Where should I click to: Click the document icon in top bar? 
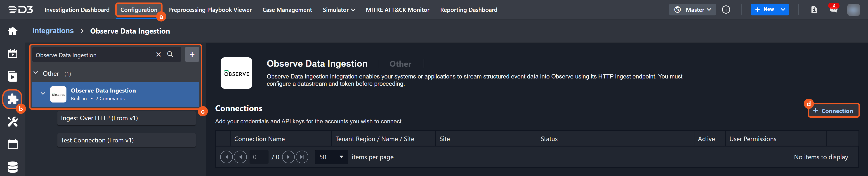pos(814,10)
